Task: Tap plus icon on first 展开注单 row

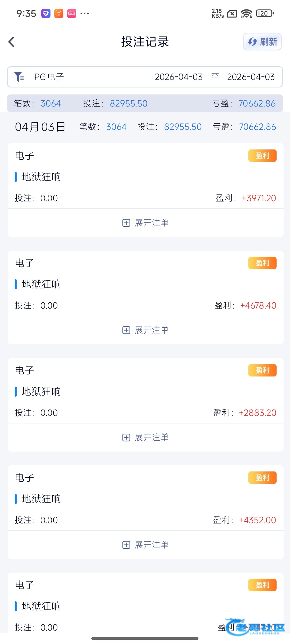Action: click(126, 223)
